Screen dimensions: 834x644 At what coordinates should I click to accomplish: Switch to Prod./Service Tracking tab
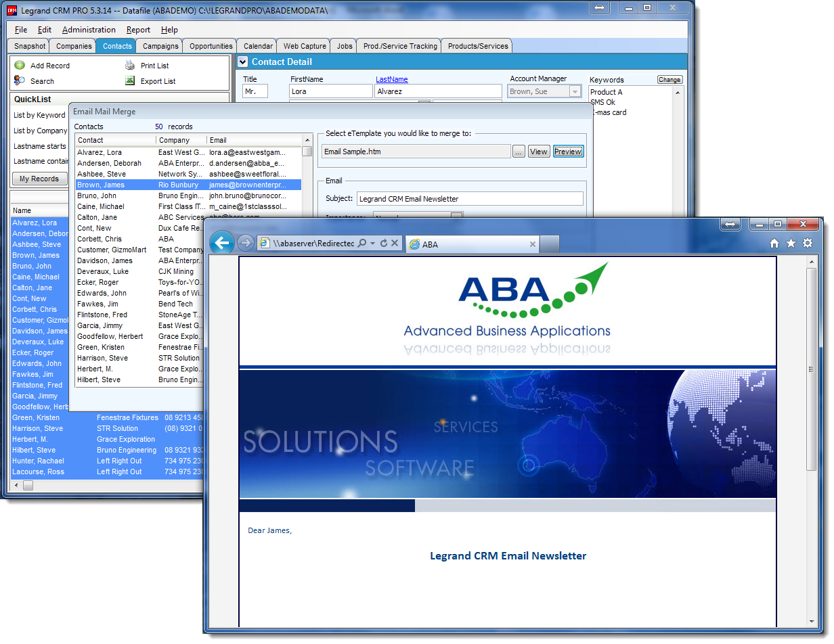pos(400,46)
